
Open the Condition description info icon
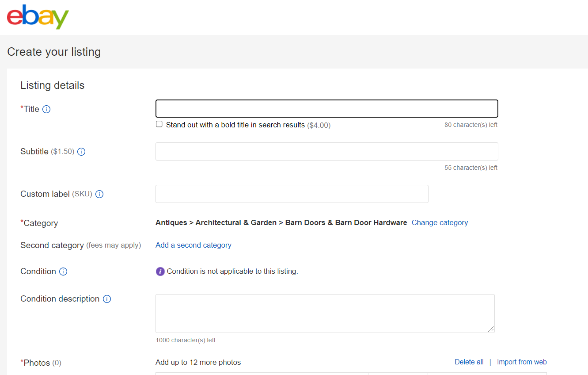107,299
